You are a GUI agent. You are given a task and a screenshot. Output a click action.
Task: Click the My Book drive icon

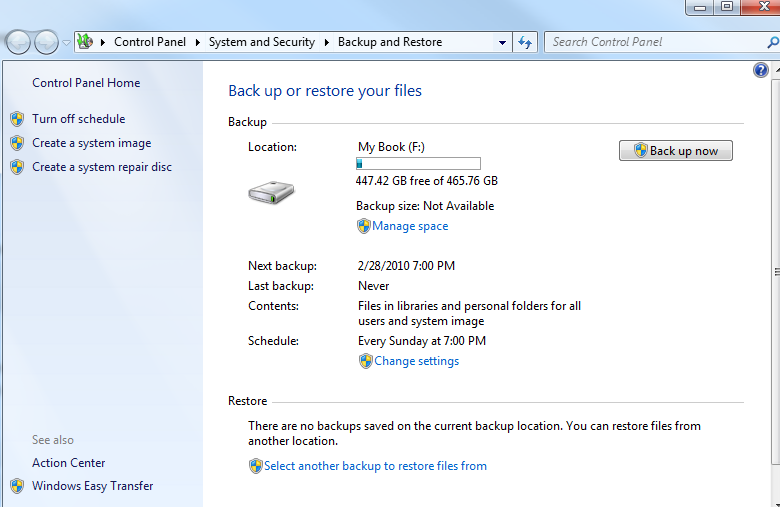[271, 192]
